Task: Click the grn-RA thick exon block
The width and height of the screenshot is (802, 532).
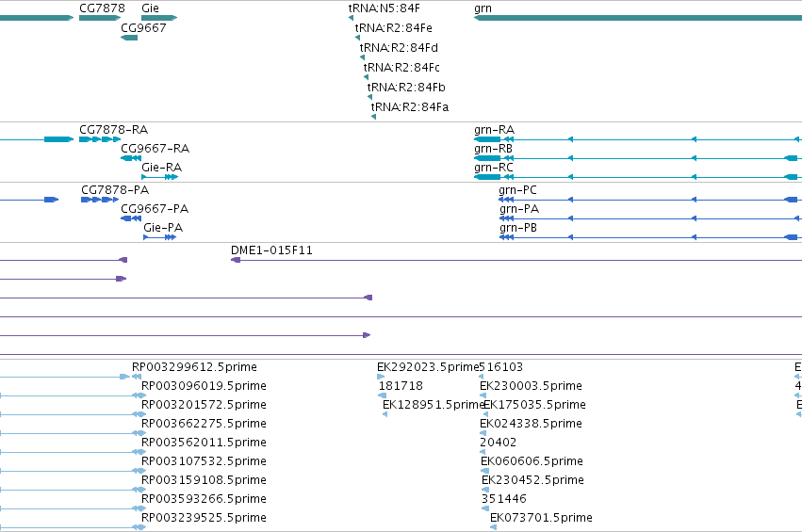Action: point(487,139)
